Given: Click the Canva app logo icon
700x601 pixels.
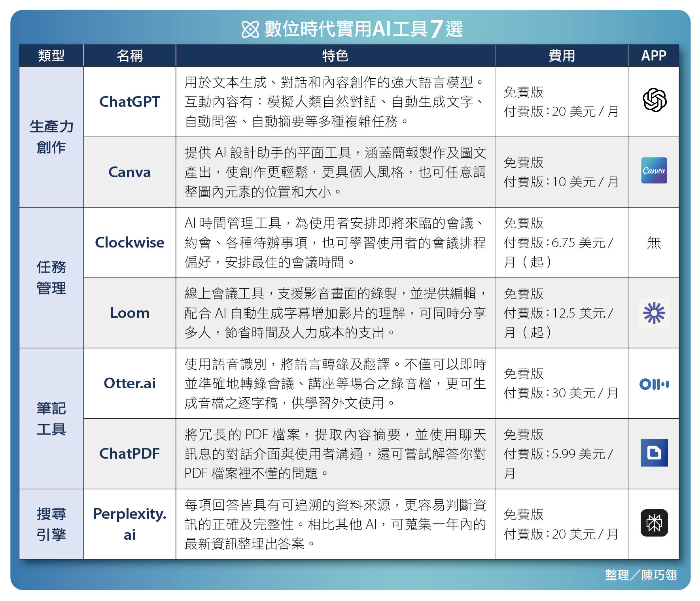Looking at the screenshot, I should click(654, 170).
